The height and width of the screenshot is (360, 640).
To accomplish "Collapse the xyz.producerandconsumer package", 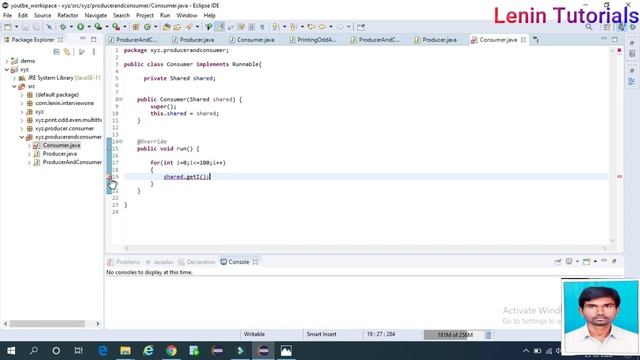I will [x=22, y=137].
